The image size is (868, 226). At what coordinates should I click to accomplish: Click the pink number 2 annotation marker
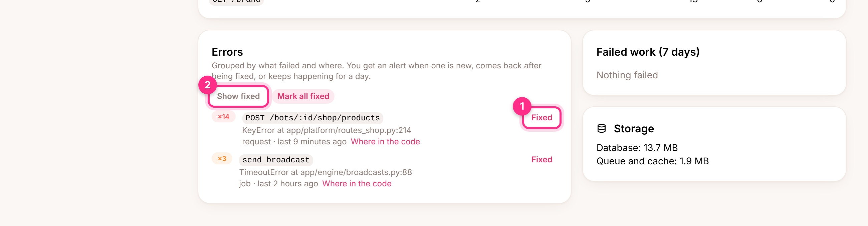point(208,85)
